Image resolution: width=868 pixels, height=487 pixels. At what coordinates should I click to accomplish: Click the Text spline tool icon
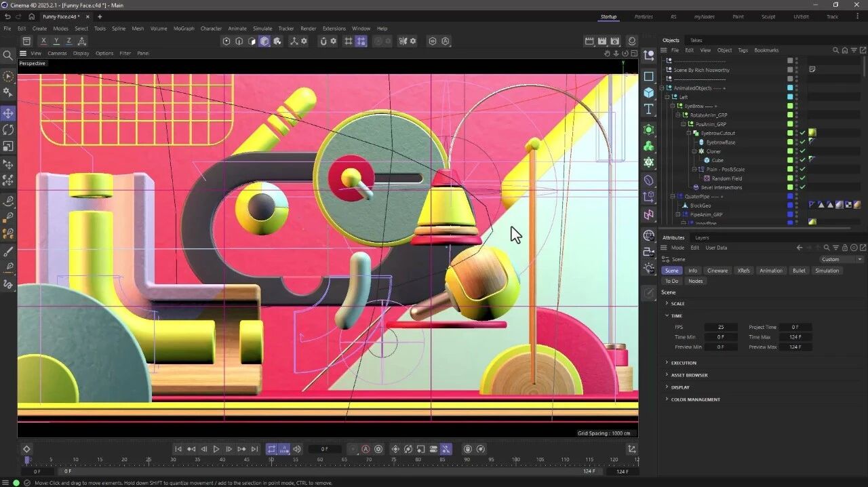click(649, 109)
